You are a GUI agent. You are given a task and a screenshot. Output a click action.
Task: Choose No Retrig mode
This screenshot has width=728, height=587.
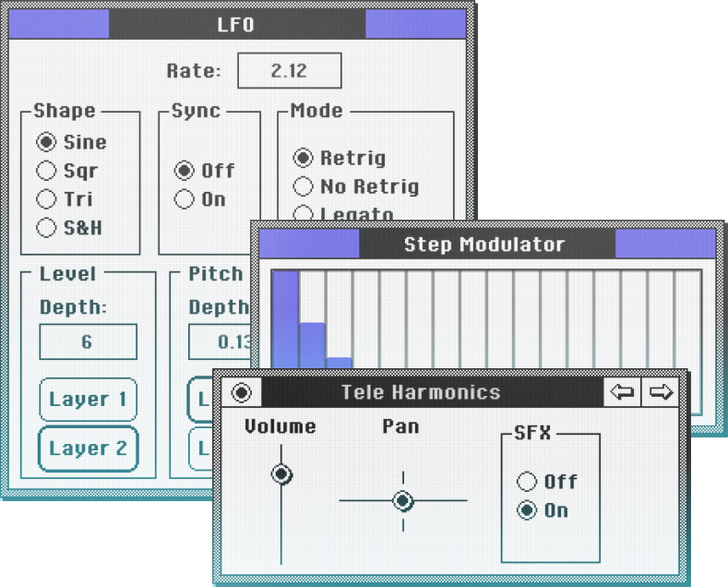coord(303,186)
